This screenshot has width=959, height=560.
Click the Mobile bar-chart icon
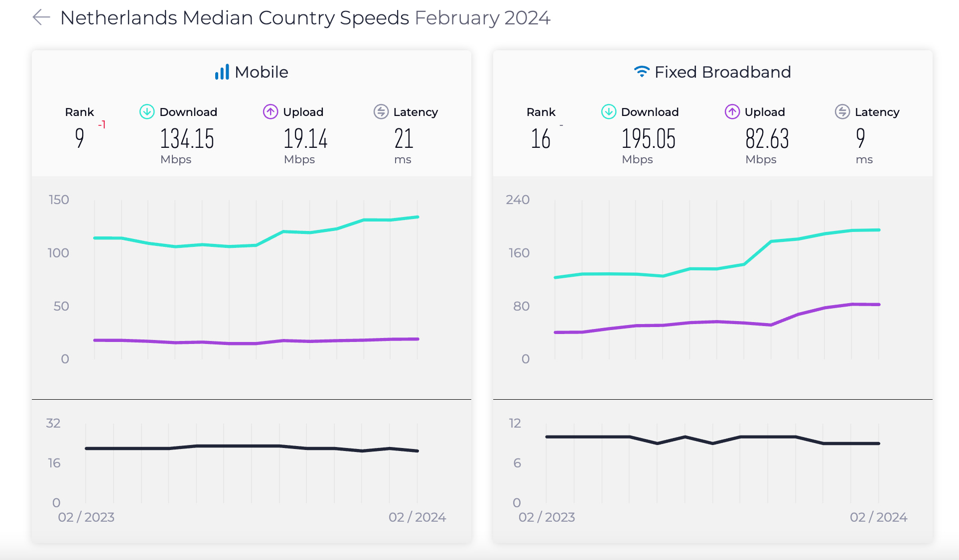coord(222,72)
